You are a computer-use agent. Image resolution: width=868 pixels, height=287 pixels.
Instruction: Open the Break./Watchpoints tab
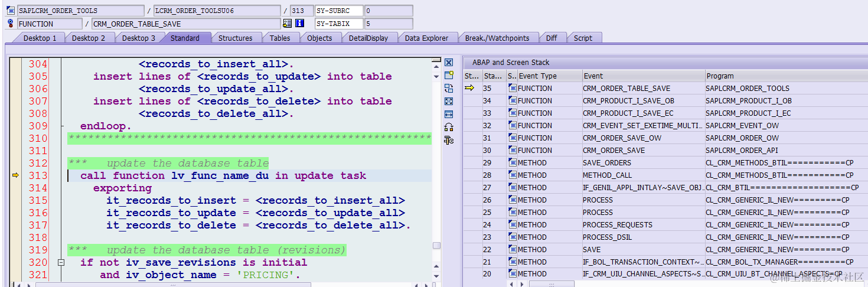point(497,38)
